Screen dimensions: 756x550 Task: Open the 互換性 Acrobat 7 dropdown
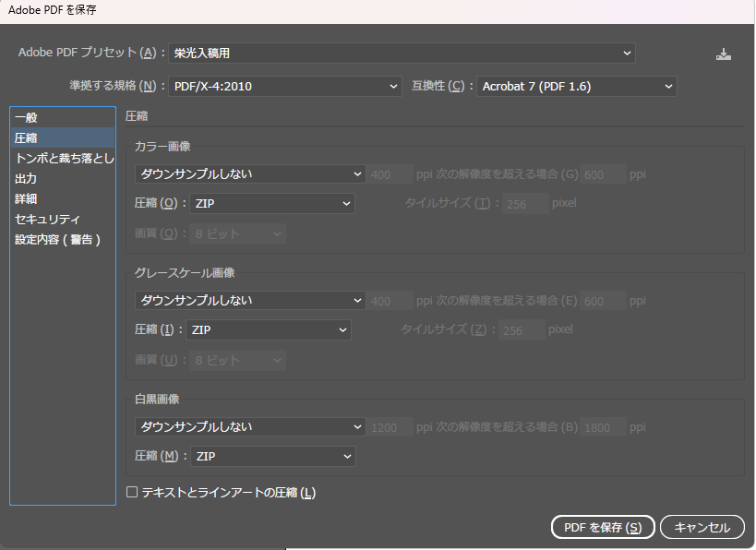coord(577,87)
